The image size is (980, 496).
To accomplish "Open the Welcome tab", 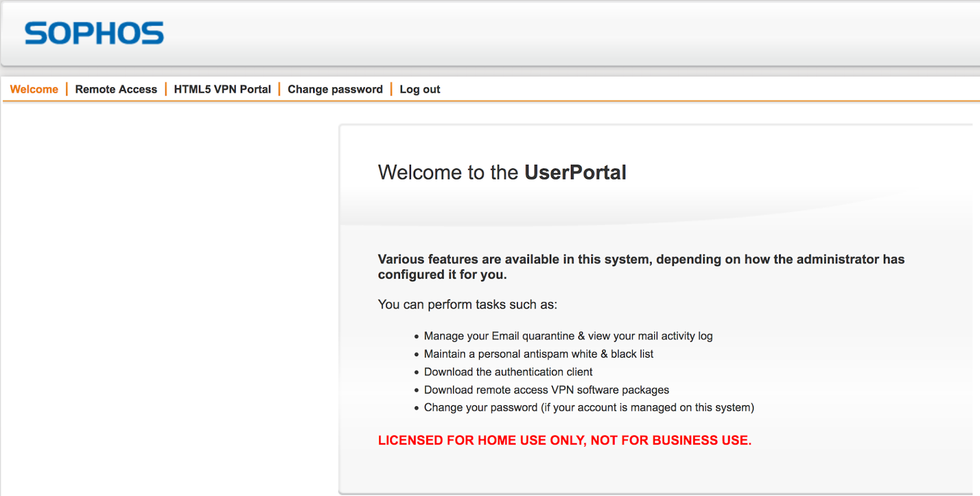I will click(x=34, y=89).
